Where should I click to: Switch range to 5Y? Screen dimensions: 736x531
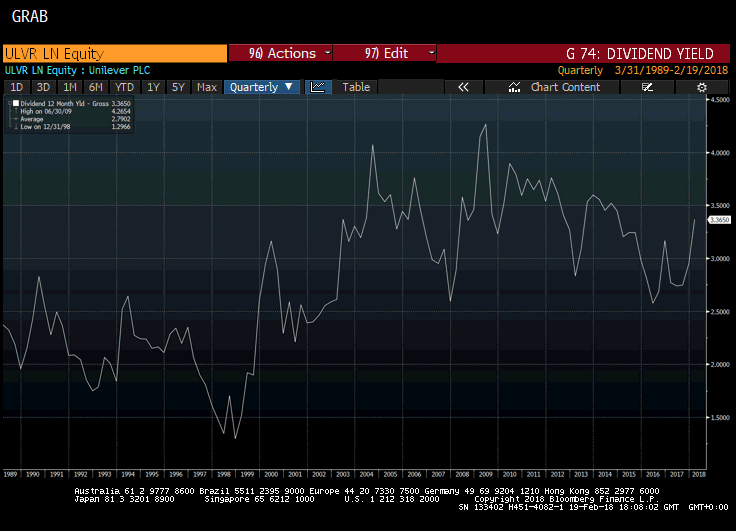[x=178, y=87]
